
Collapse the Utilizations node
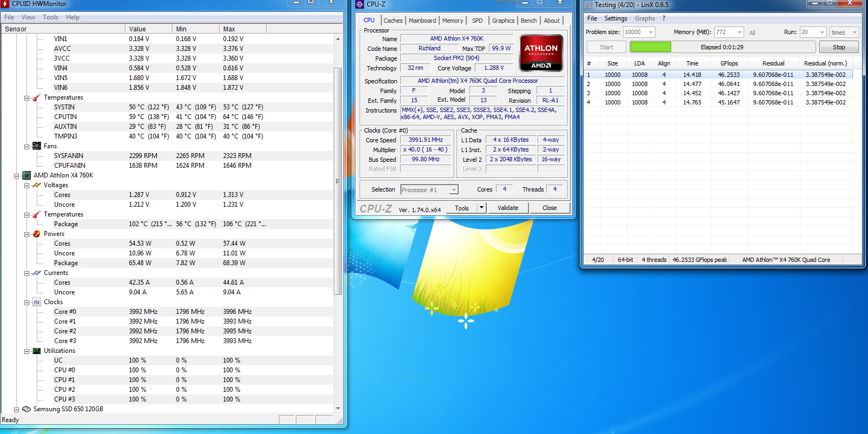coord(26,351)
